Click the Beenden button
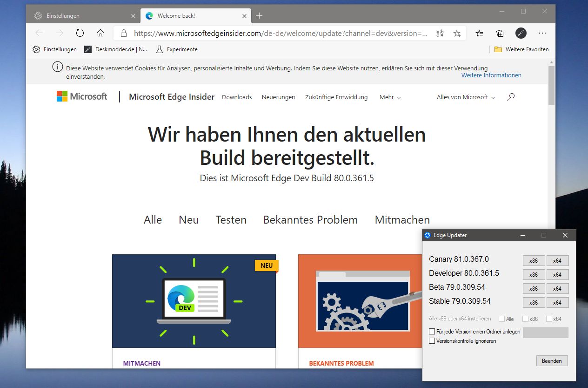This screenshot has height=388, width=588. [552, 361]
